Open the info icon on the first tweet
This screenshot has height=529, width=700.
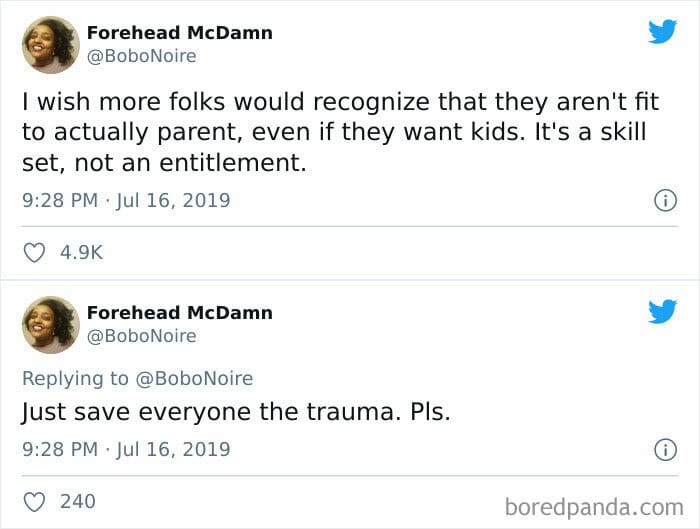click(x=665, y=200)
